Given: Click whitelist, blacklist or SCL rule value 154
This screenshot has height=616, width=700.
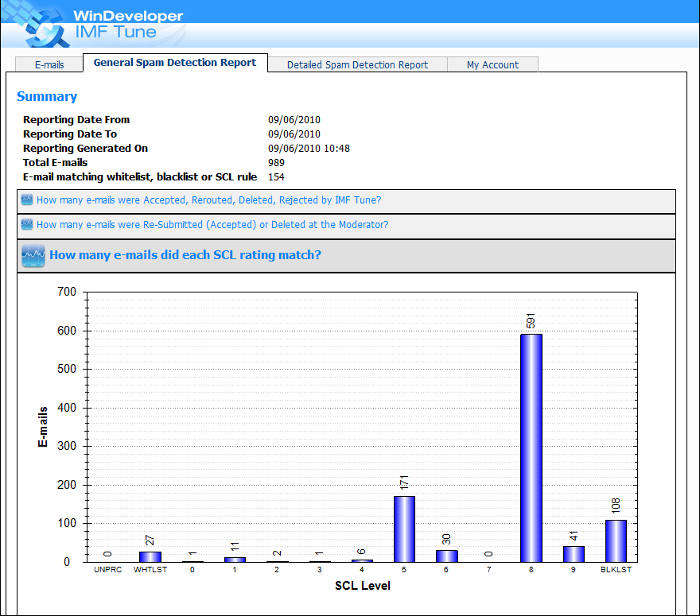Looking at the screenshot, I should pyautogui.click(x=276, y=176).
